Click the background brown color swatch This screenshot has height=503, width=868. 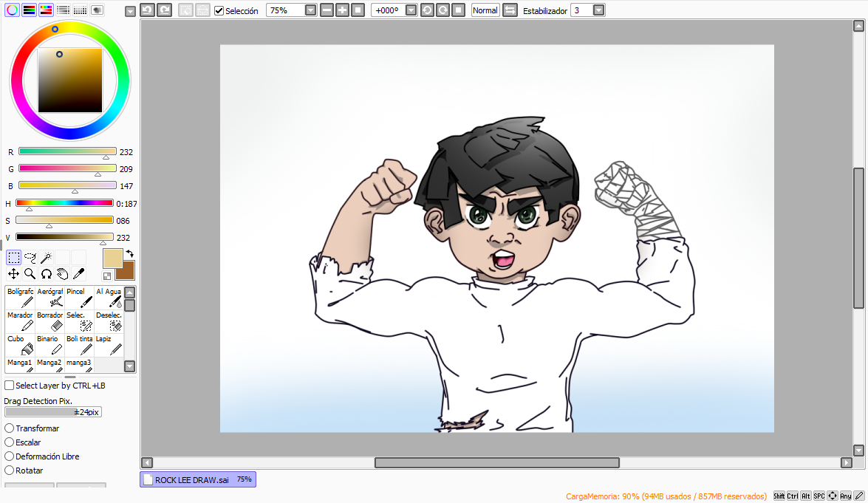coord(126,271)
